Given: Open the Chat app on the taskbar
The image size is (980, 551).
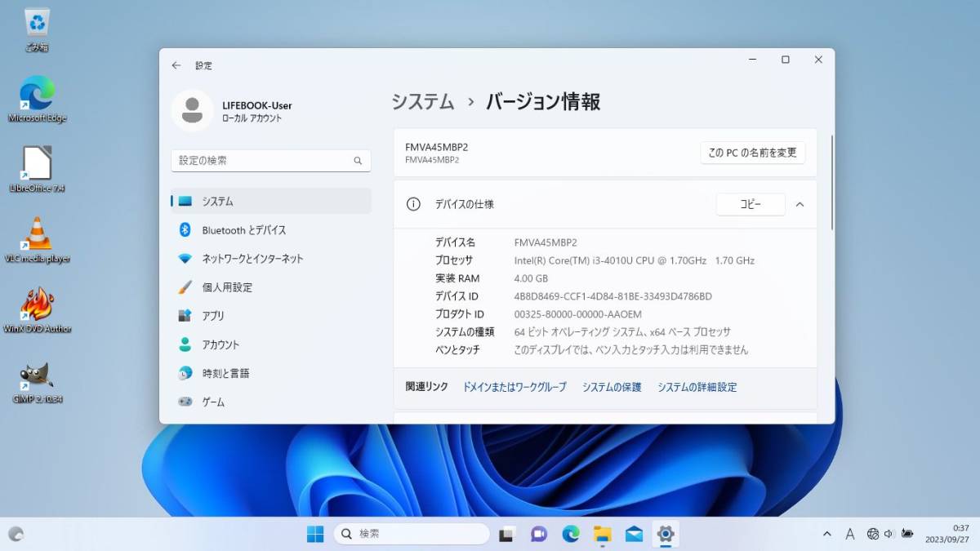Looking at the screenshot, I should coord(539,534).
